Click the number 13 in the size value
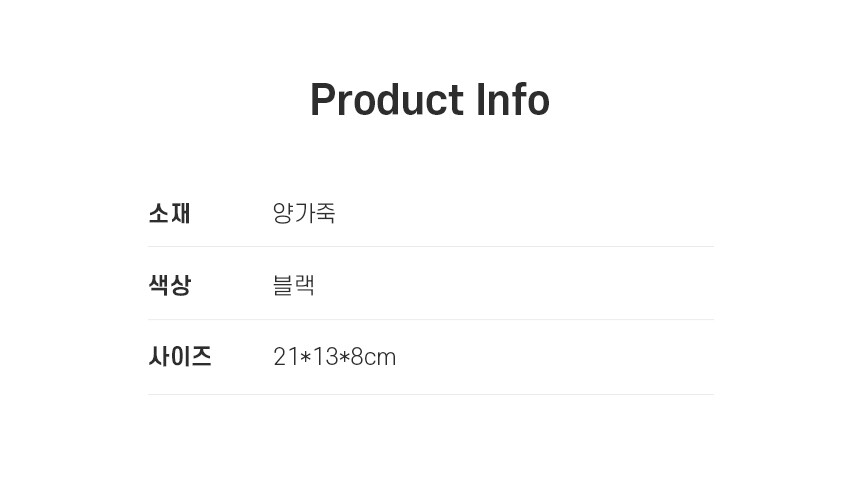860x487 pixels. [325, 357]
